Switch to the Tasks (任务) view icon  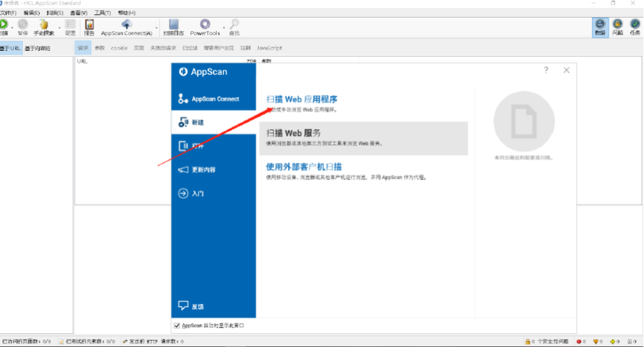point(635,27)
